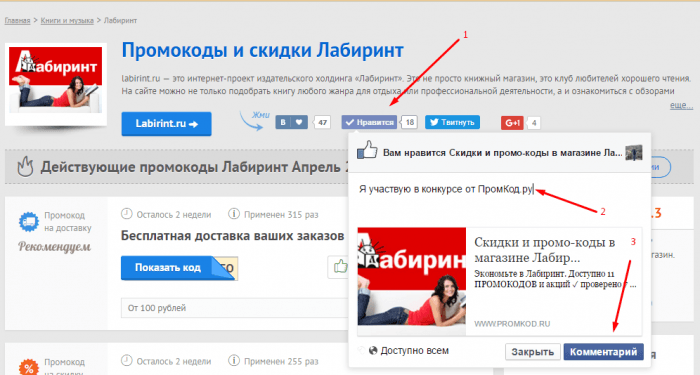Post with the Комментарий button
Image resolution: width=700 pixels, height=375 pixels.
click(x=604, y=352)
